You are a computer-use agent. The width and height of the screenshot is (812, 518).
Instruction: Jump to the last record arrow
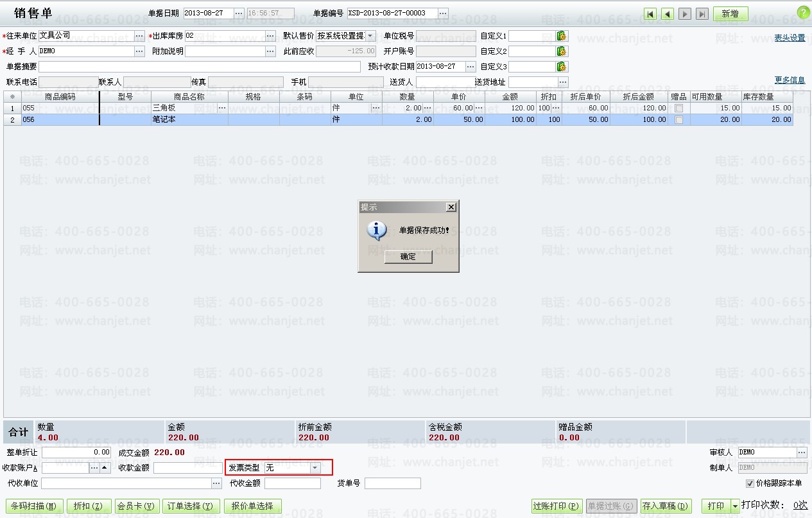[702, 14]
